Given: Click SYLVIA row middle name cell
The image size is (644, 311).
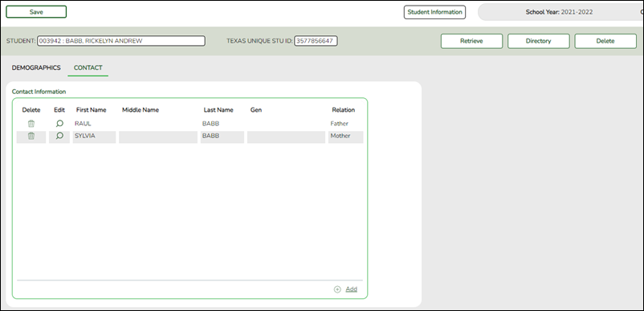Looking at the screenshot, I should [x=158, y=137].
